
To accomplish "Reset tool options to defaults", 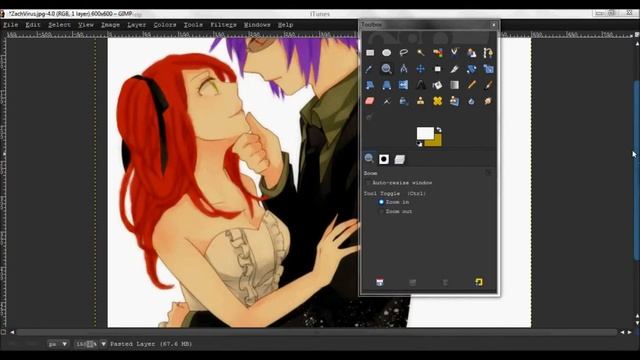I will coord(479,282).
